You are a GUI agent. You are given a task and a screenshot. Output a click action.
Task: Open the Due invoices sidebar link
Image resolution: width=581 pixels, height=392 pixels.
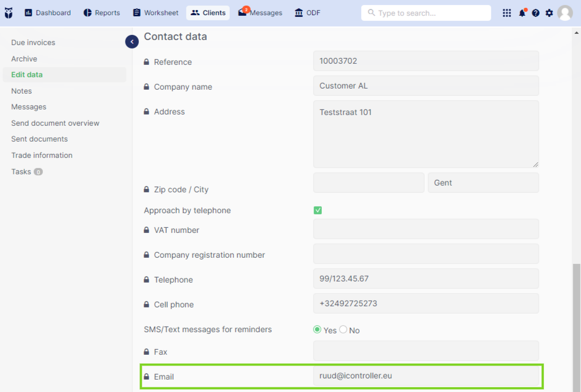pyautogui.click(x=33, y=42)
